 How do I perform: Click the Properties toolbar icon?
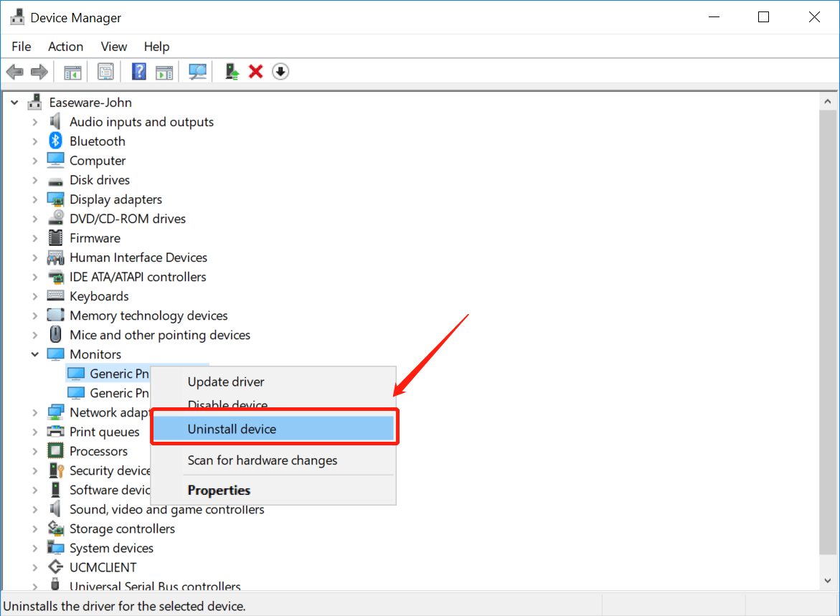click(x=106, y=72)
